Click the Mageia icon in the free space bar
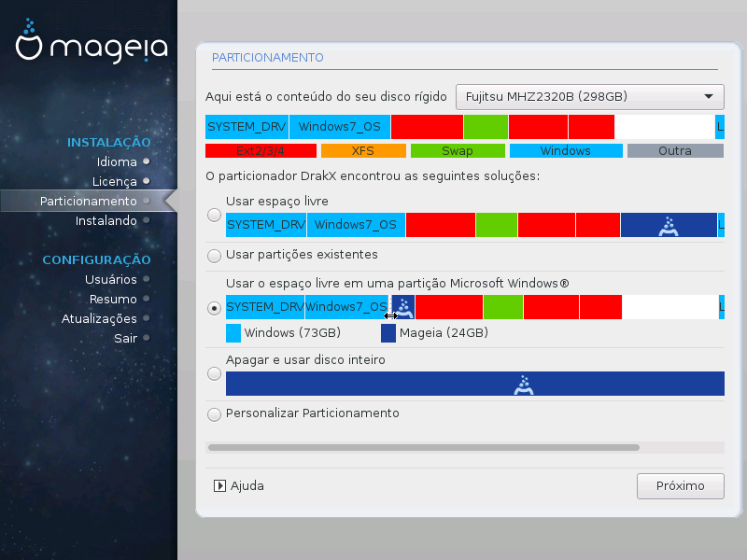The width and height of the screenshot is (747, 560). point(668,224)
